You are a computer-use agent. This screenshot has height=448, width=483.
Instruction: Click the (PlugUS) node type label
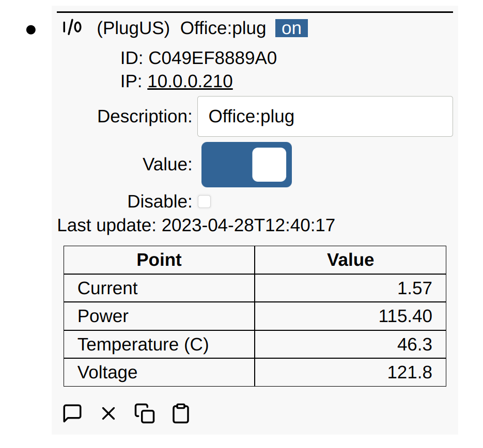(133, 28)
